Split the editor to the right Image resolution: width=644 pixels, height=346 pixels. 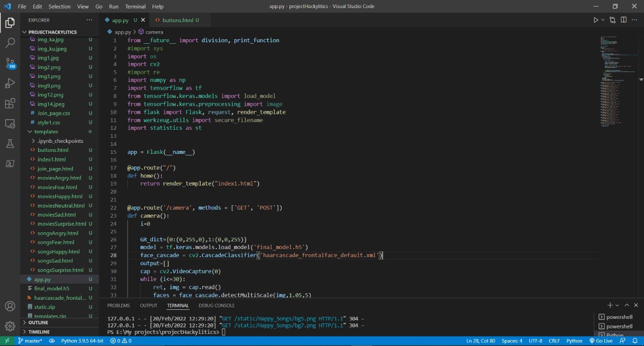pos(623,20)
